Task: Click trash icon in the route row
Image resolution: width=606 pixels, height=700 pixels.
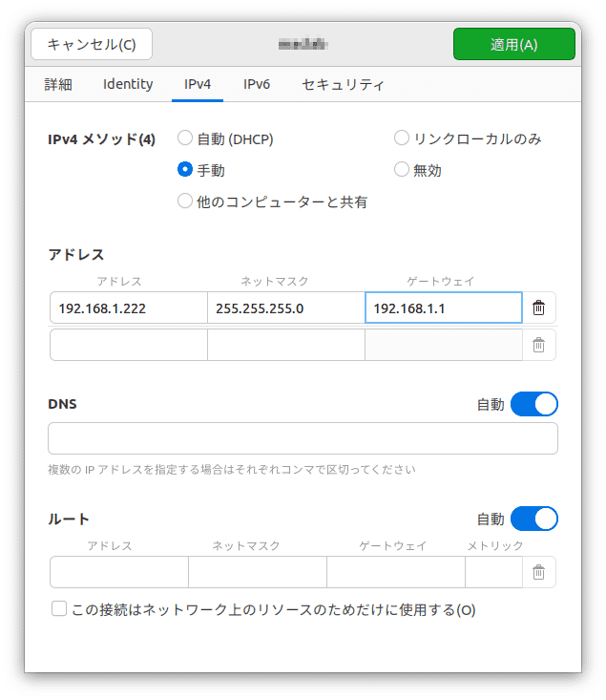Action: pos(538,572)
